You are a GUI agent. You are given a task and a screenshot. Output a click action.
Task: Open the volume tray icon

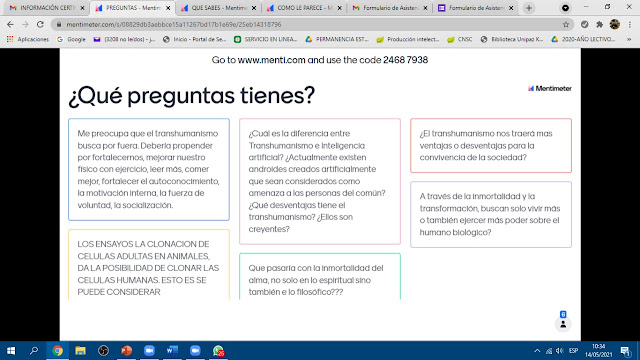click(560, 351)
